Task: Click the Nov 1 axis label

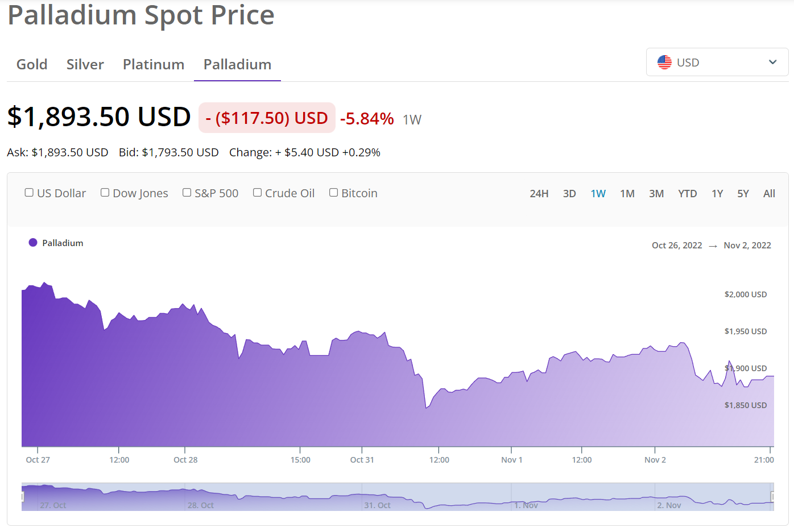Action: 511,460
